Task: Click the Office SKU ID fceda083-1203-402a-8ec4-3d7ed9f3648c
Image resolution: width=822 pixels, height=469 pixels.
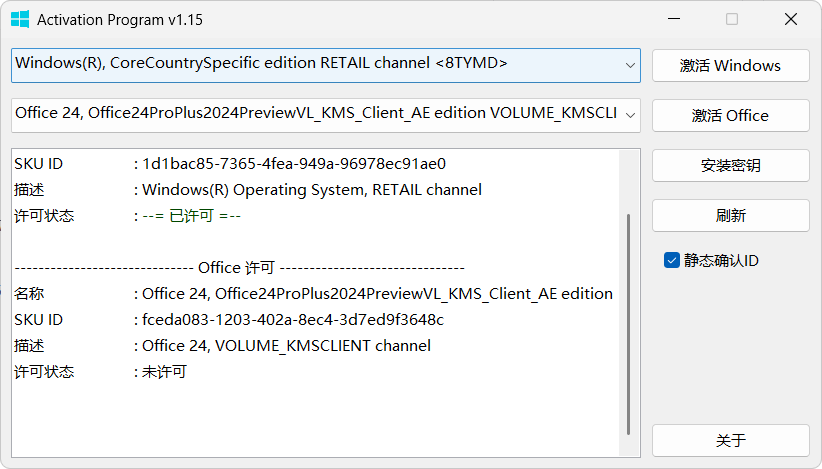Action: [x=293, y=320]
